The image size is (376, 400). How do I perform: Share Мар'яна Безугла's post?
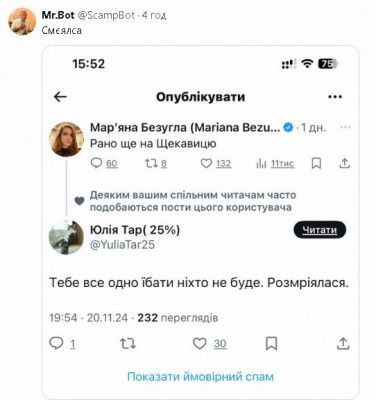coord(344,163)
